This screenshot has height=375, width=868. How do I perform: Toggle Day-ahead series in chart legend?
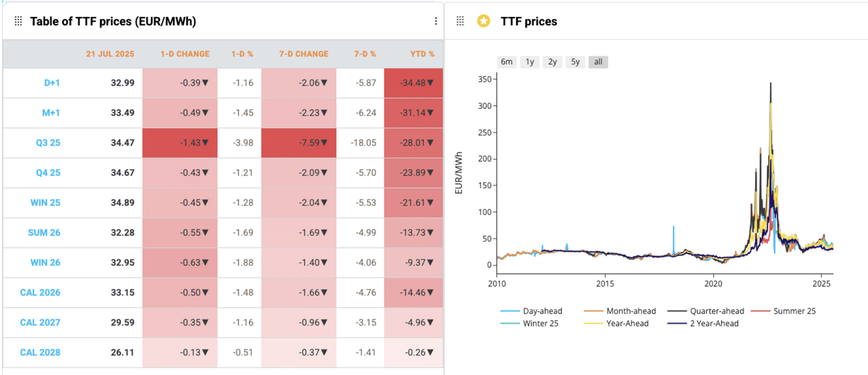tap(542, 311)
